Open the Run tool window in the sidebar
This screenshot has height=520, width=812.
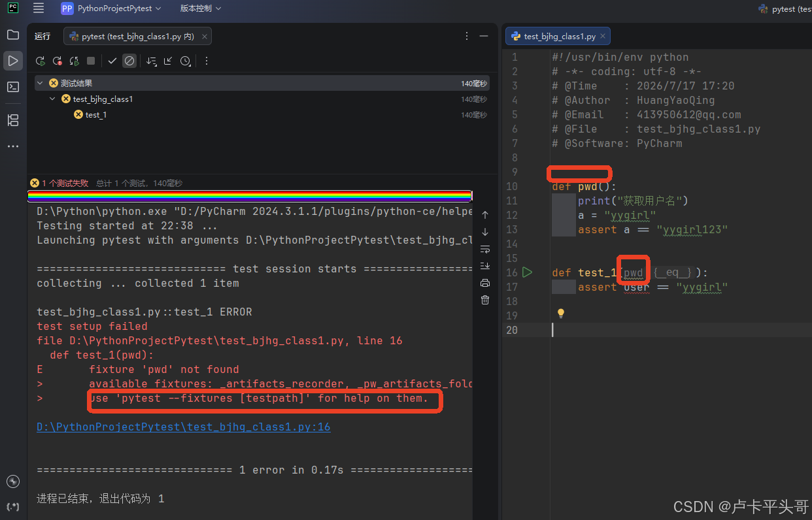coord(12,61)
